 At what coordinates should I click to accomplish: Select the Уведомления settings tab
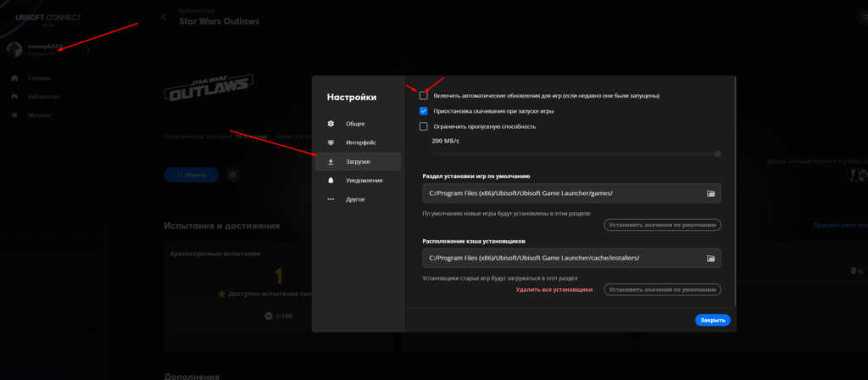click(x=364, y=180)
